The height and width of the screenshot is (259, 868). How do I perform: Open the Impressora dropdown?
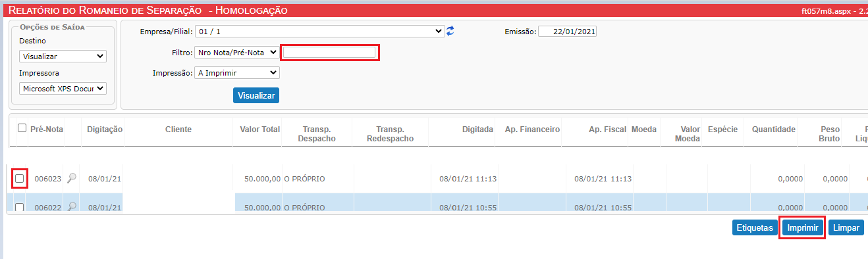[x=63, y=89]
